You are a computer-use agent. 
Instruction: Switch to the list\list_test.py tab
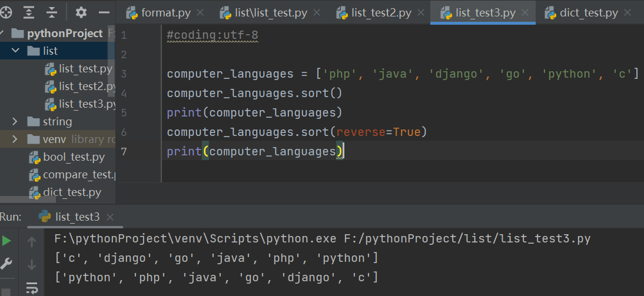(x=271, y=13)
